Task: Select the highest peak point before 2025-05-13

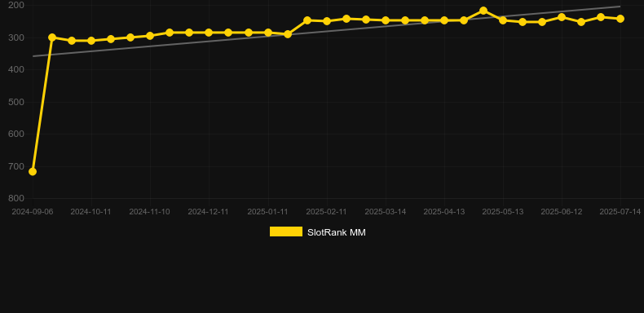Action: (483, 11)
